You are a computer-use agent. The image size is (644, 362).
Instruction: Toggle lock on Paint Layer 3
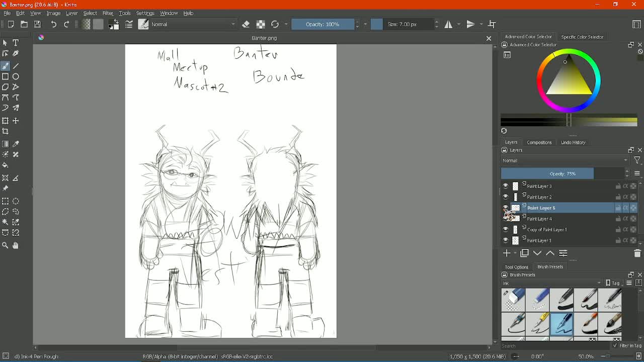click(x=618, y=186)
